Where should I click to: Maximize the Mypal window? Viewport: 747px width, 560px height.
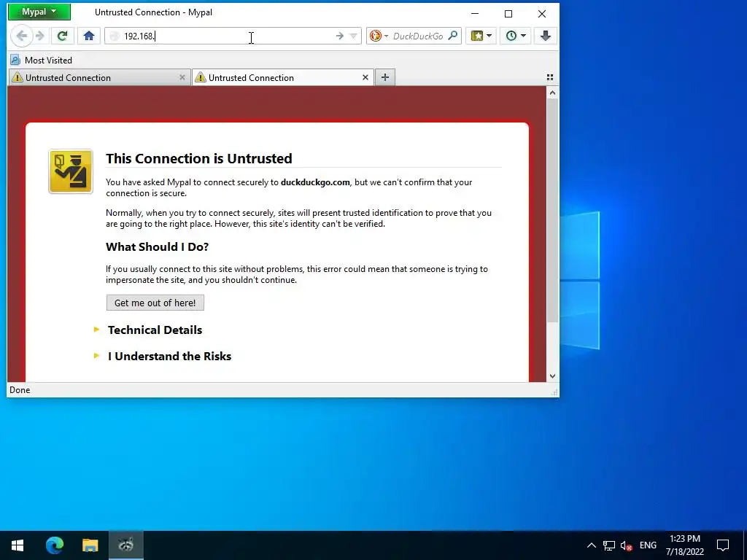point(508,13)
